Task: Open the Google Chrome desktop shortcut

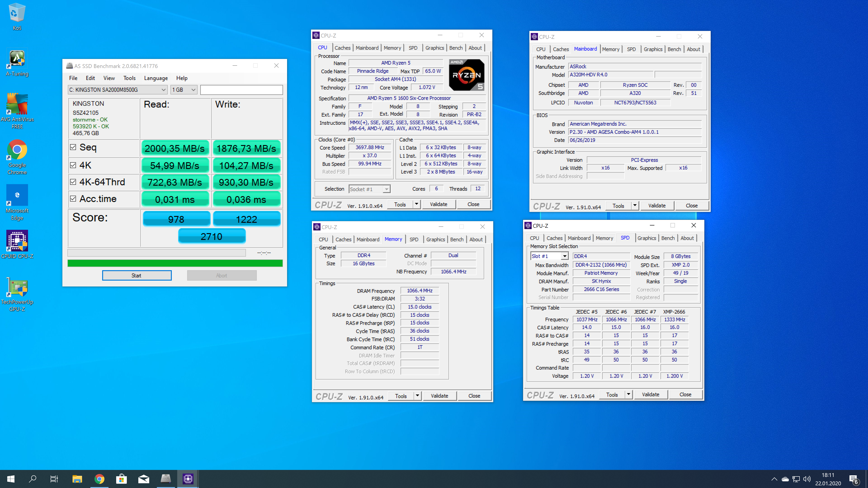Action: pos(17,157)
